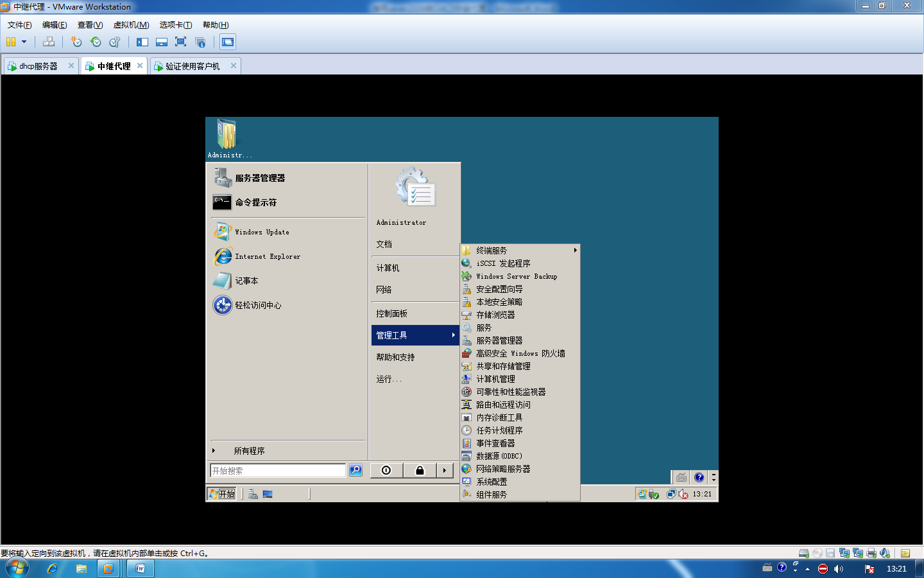Viewport: 924px width, 578px height.
Task: Click the Administrator user name link
Action: (x=401, y=222)
